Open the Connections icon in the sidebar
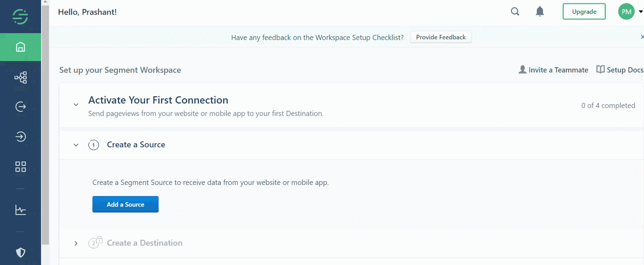 21,77
